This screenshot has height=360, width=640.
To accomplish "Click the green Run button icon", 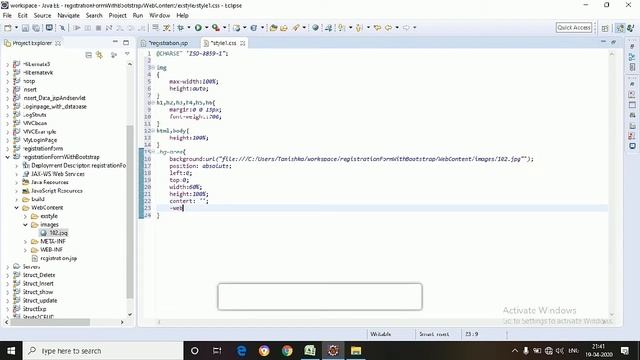I will pyautogui.click(x=198, y=28).
